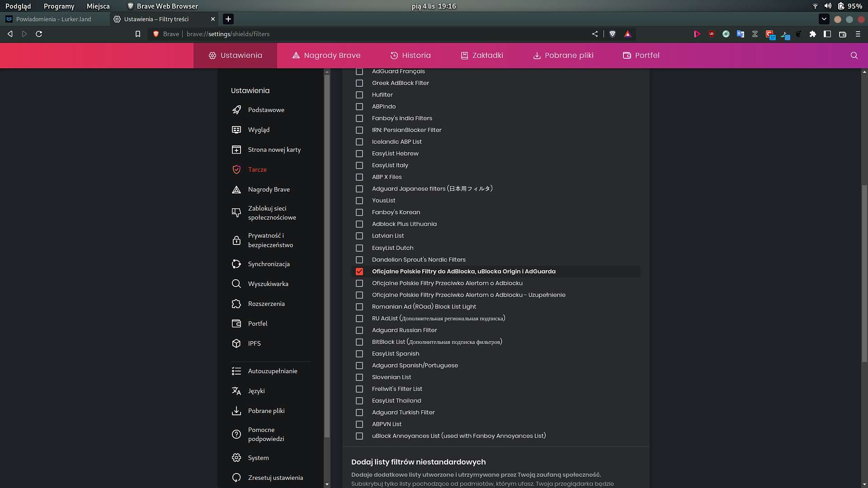Screen dimensions: 868x488
Task: Check the EasyList Italy filter
Action: (359, 165)
